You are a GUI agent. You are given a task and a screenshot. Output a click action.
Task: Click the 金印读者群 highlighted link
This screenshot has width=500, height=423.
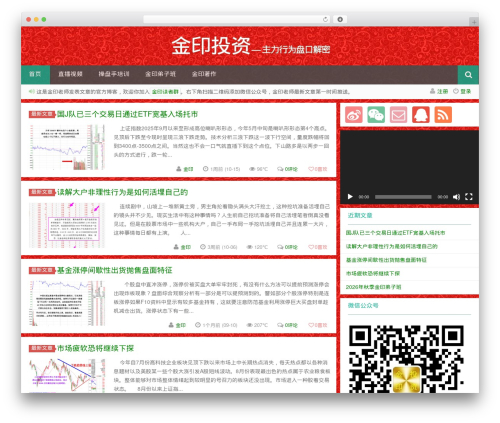coord(165,92)
